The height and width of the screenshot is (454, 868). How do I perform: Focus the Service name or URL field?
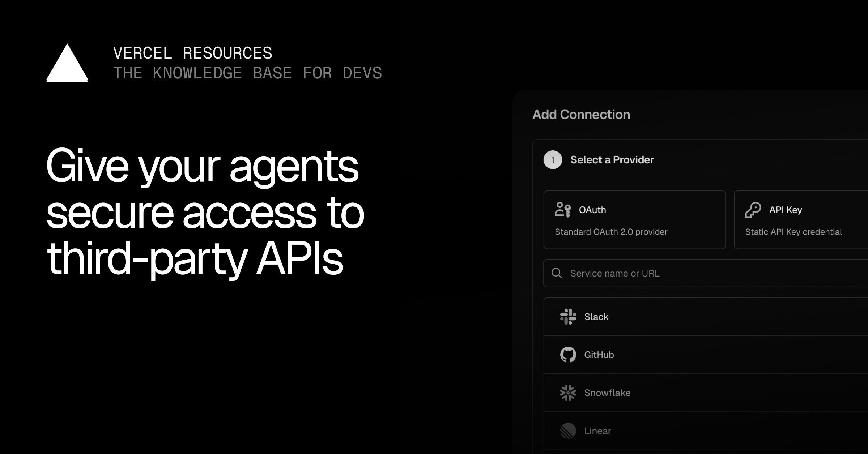tap(706, 273)
